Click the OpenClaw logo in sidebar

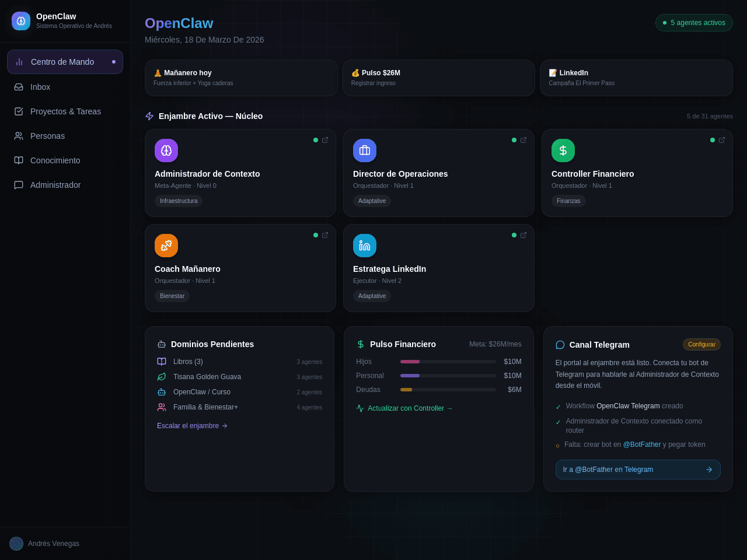tap(21, 21)
